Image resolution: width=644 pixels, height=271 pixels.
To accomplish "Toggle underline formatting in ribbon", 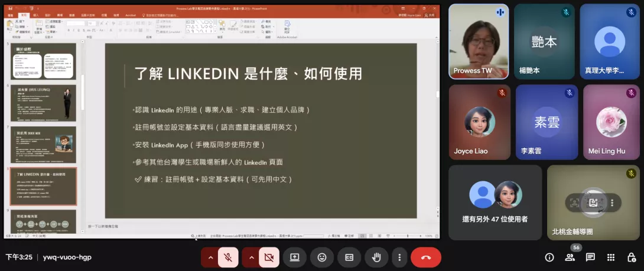I will (x=79, y=30).
